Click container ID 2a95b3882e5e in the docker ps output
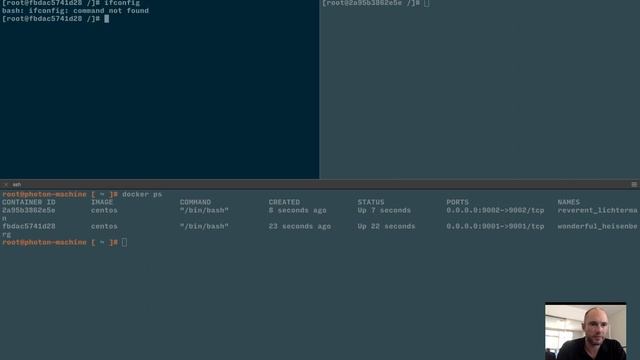The width and height of the screenshot is (640, 360). point(29,210)
